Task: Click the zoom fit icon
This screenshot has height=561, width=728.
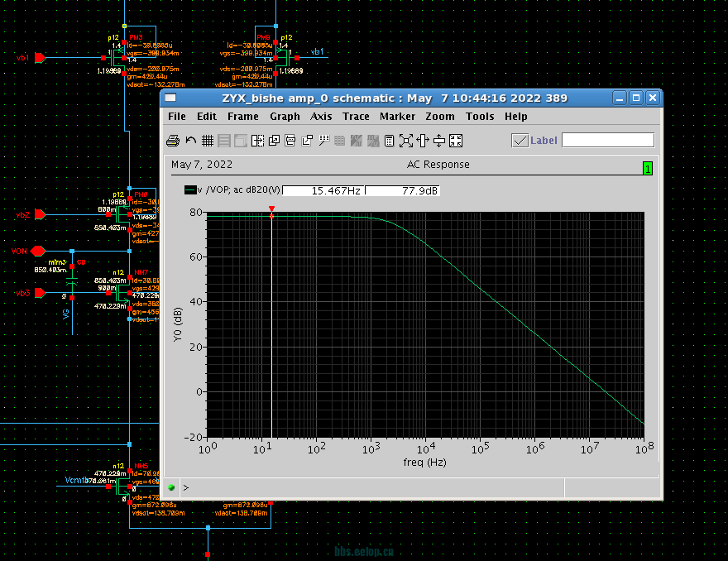Action: (406, 141)
